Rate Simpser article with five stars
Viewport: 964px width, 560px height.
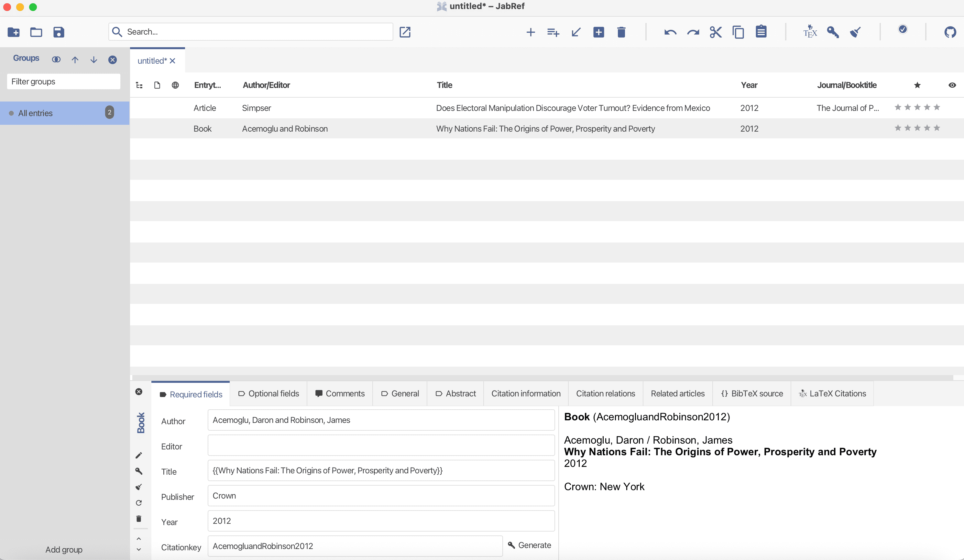[937, 107]
